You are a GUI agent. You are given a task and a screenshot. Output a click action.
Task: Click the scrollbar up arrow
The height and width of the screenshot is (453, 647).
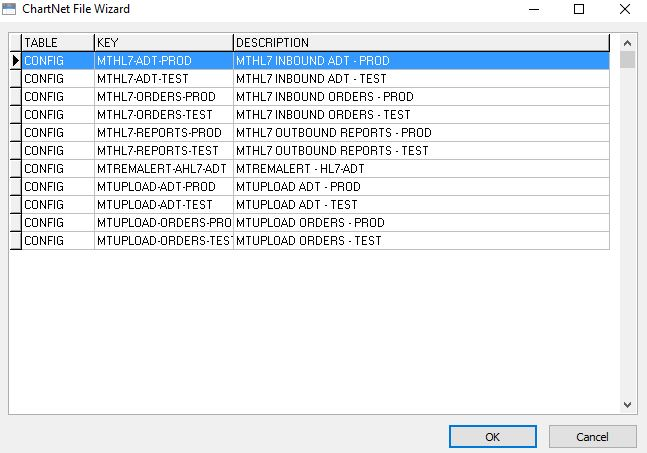[x=628, y=43]
